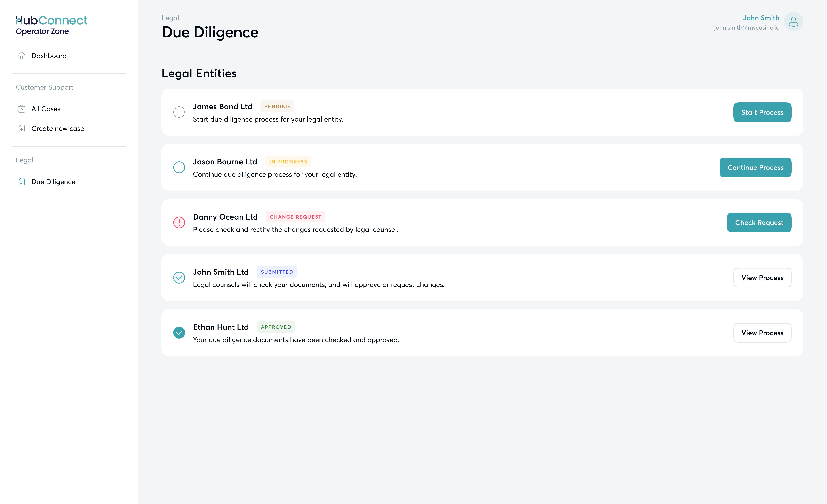View Process for John Smith Ltd
The image size is (827, 504).
click(x=762, y=277)
